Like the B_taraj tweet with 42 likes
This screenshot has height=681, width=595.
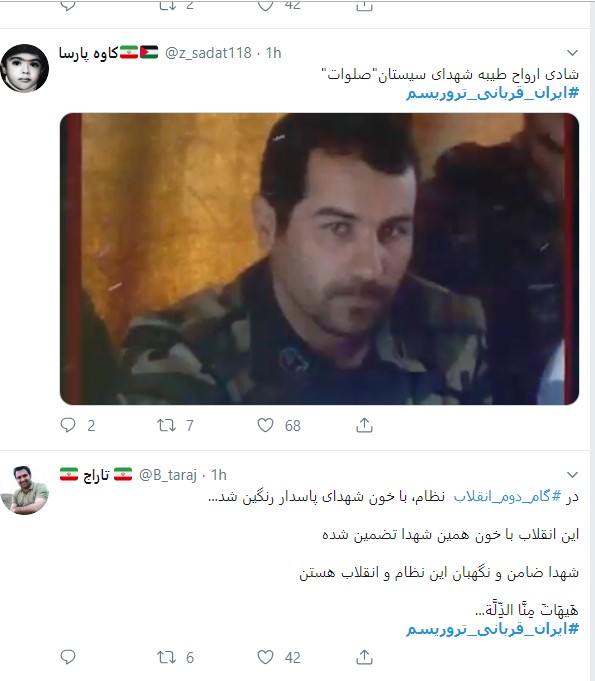click(x=265, y=657)
